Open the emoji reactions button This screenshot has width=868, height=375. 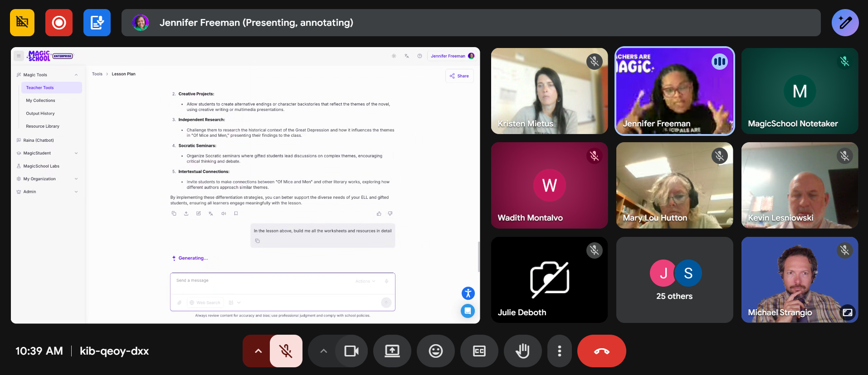click(435, 351)
